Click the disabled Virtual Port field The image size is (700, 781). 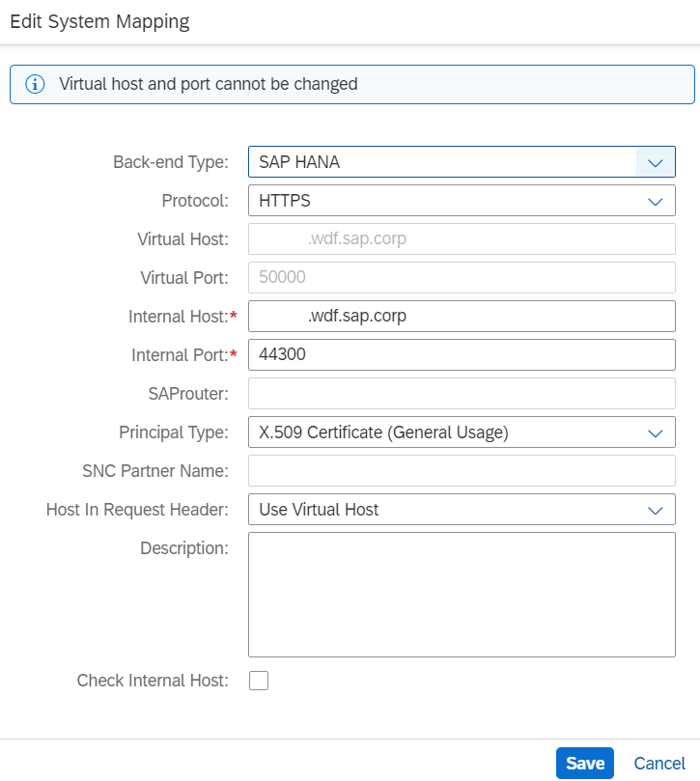[x=462, y=277]
